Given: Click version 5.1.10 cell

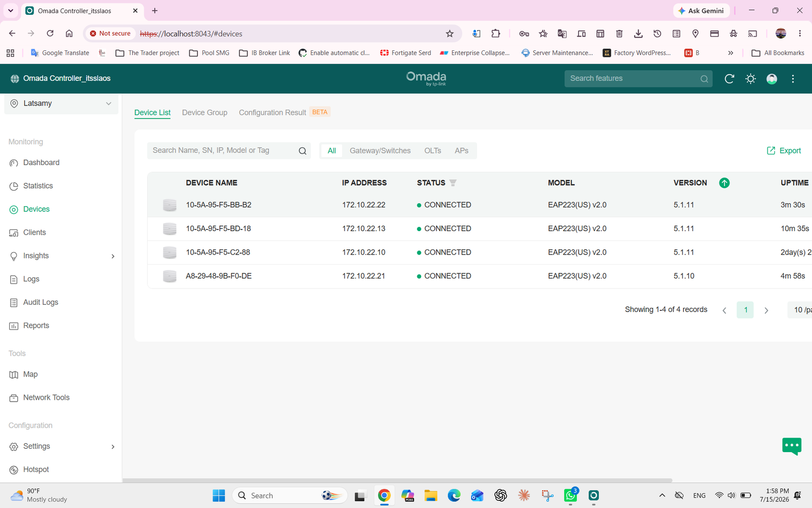Looking at the screenshot, I should pos(684,276).
